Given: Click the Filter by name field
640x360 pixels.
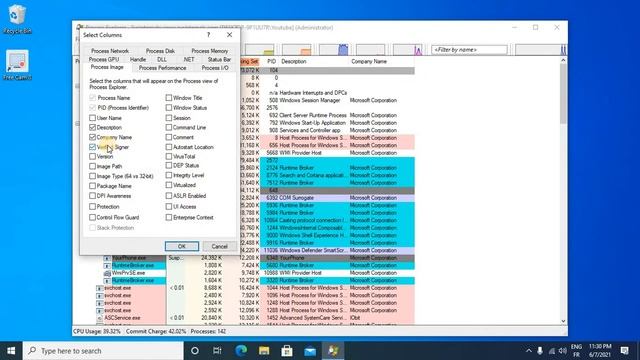Looking at the screenshot, I should [x=469, y=50].
